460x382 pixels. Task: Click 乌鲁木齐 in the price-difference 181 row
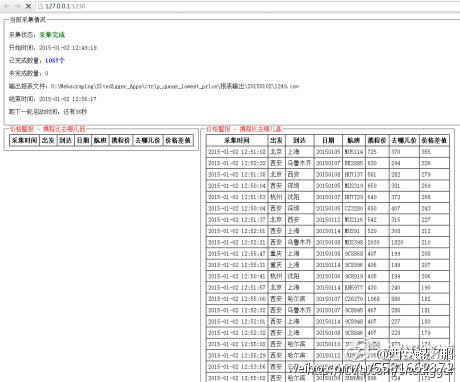click(300, 310)
